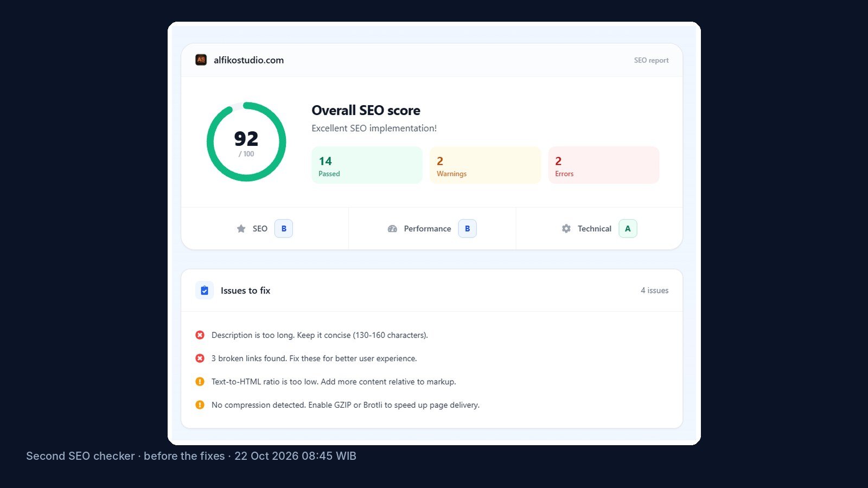Open the Performance category tab
The height and width of the screenshot is (488, 868).
pyautogui.click(x=432, y=229)
